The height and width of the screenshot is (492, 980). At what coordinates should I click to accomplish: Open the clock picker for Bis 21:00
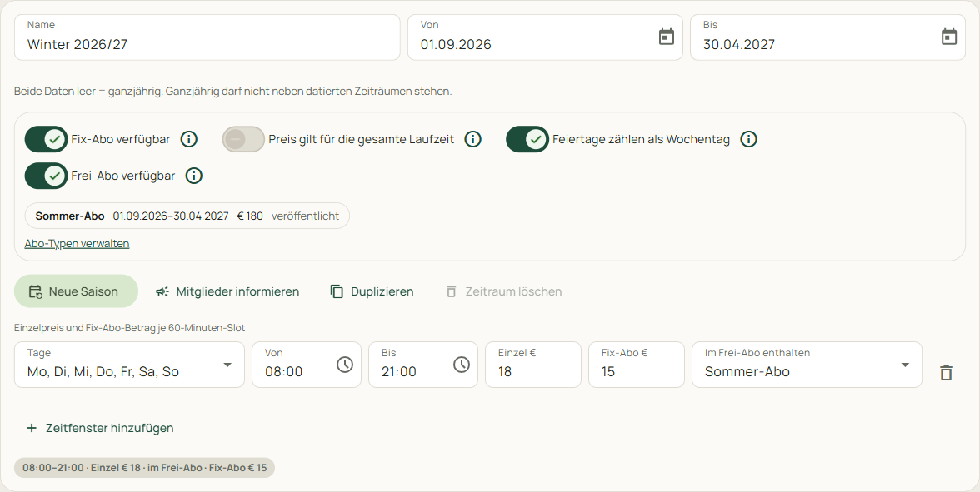(462, 365)
